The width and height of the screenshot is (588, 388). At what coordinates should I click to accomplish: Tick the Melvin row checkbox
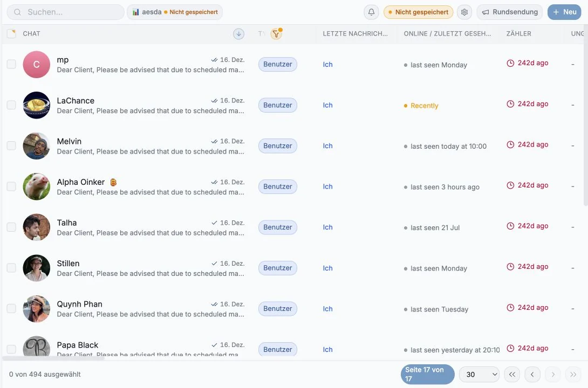pos(12,145)
